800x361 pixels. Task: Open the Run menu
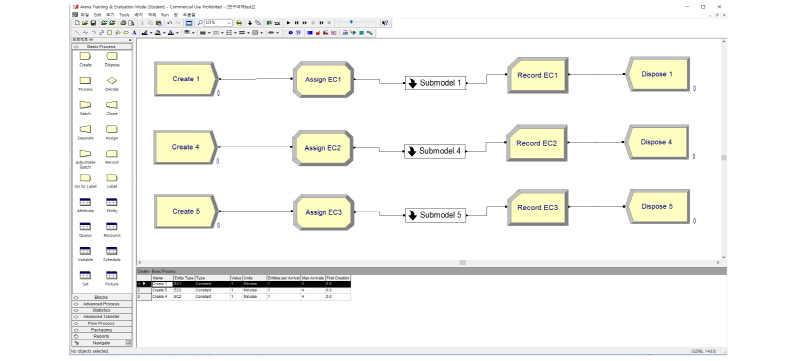165,15
